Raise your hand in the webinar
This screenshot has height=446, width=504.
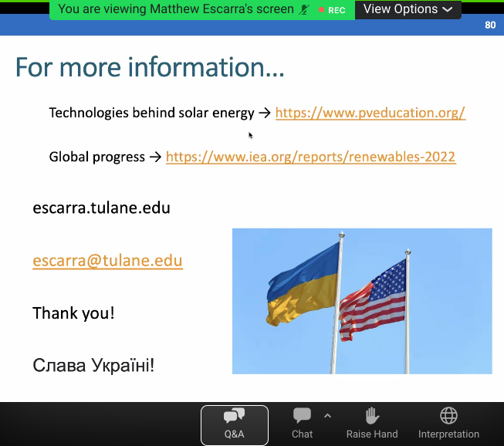pos(372,424)
